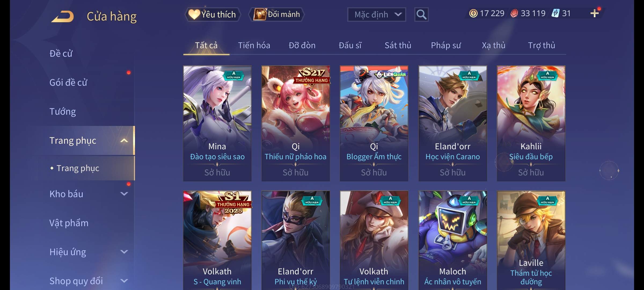Expand the Kho báu sidebar section
Screen dimensions: 644x290
pos(124,194)
